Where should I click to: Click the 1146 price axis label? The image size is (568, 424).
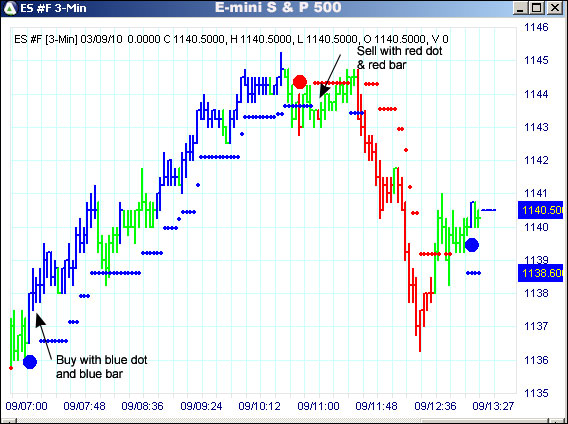coord(536,27)
